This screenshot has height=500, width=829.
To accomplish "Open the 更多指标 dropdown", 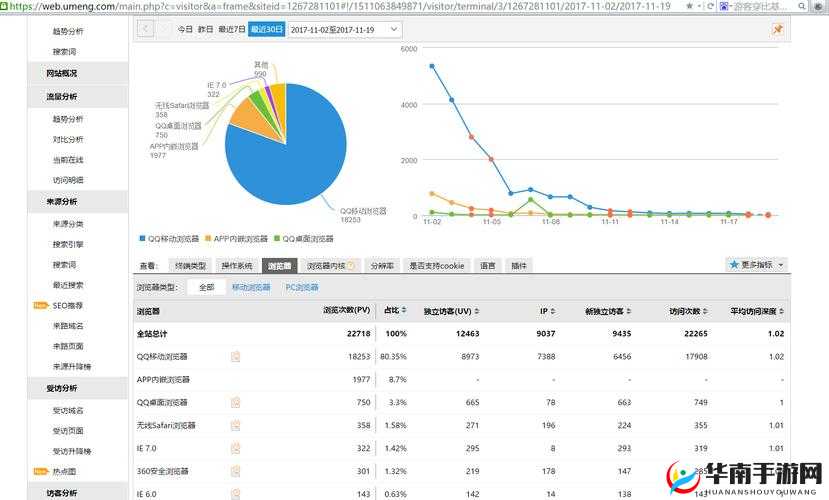I will (x=757, y=265).
